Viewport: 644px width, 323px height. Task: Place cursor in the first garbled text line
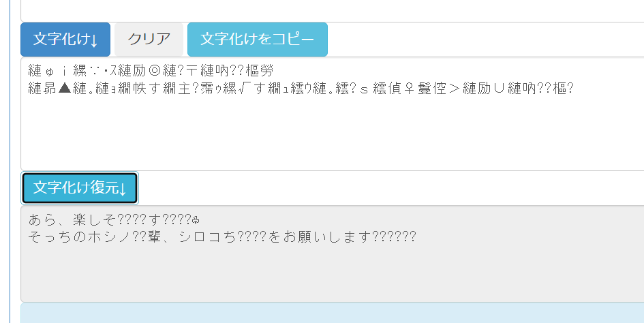click(x=151, y=71)
